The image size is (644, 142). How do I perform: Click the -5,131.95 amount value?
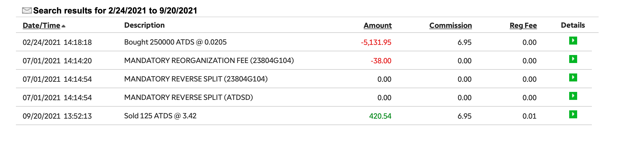coord(376,42)
